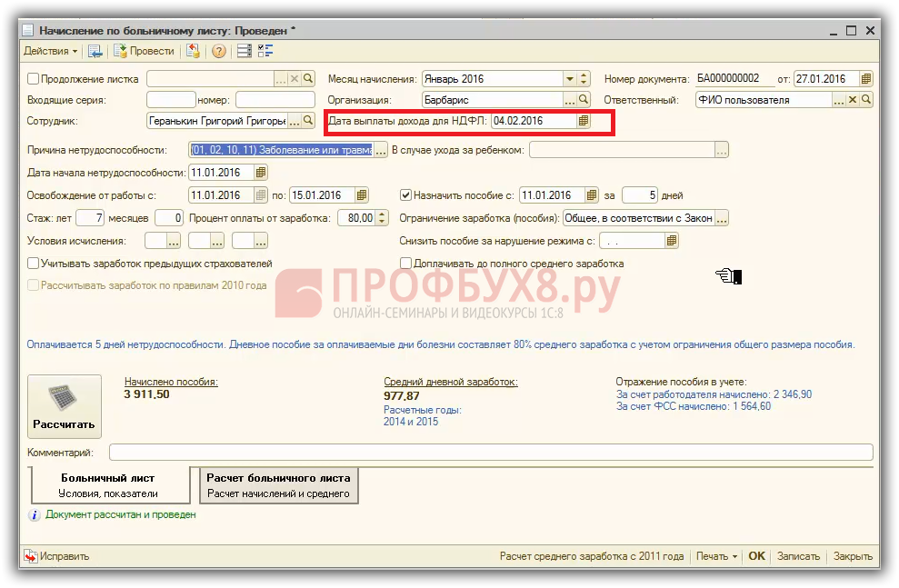
Task: Click the calculator Рассчитать button
Action: tap(64, 406)
